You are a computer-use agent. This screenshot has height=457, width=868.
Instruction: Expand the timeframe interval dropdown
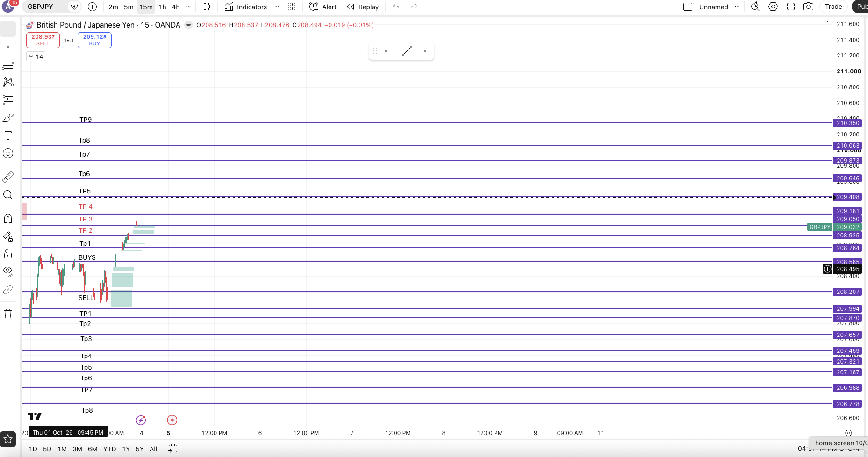click(x=188, y=7)
